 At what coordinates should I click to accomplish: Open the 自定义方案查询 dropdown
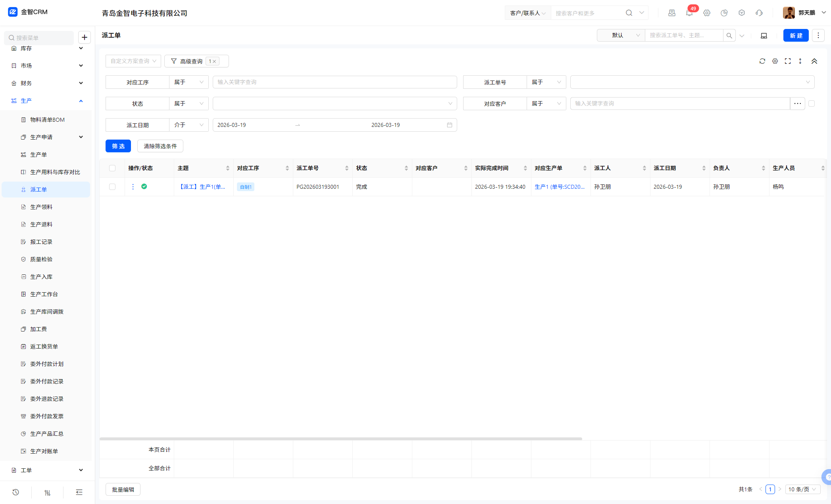[133, 61]
